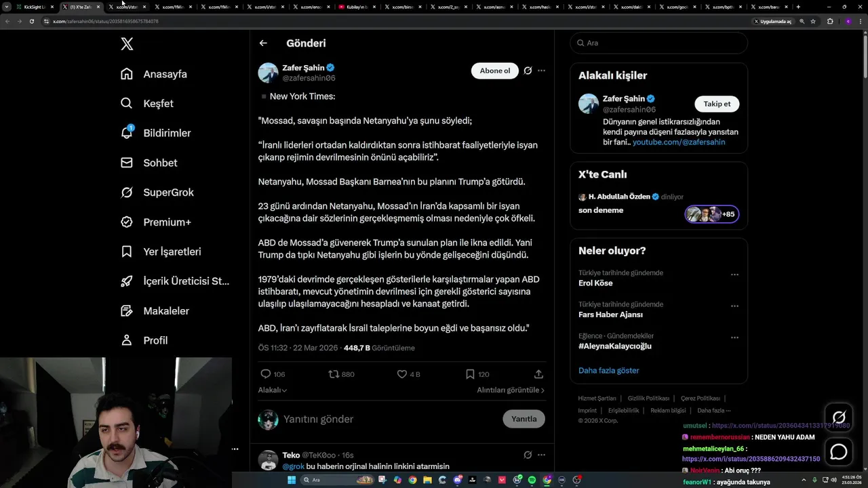The width and height of the screenshot is (868, 488).
Task: Reload the page with browser refresh icon
Action: coord(31,21)
